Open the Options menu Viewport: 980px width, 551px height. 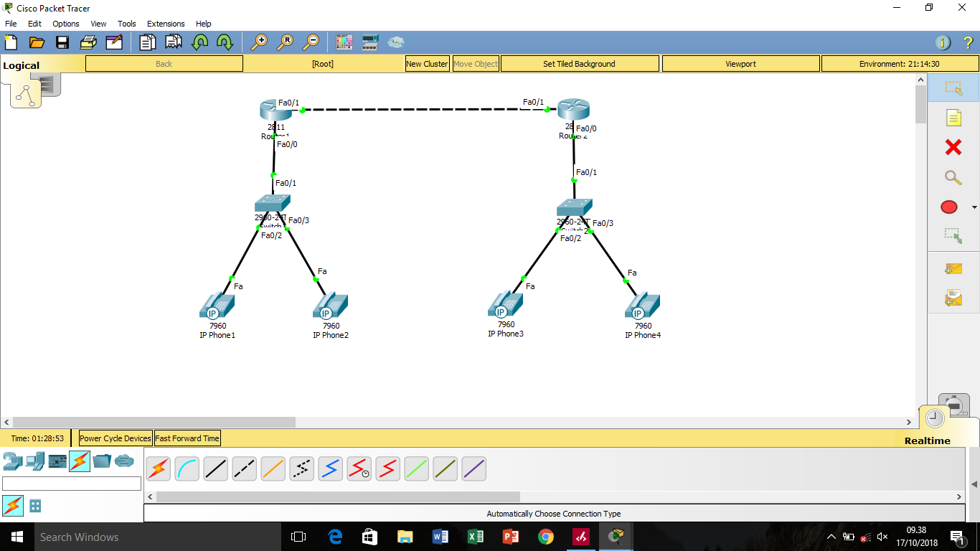coord(66,24)
